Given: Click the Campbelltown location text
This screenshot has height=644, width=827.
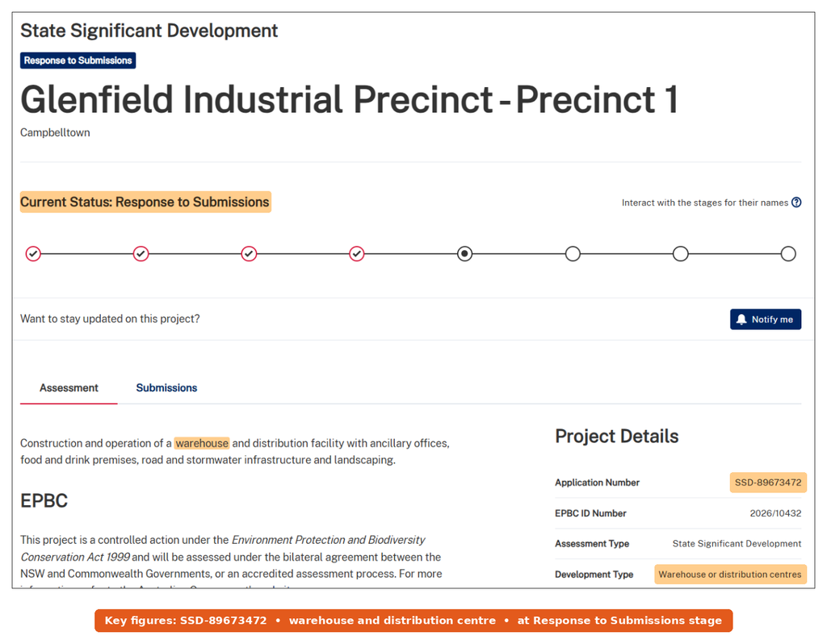Looking at the screenshot, I should coord(56,133).
